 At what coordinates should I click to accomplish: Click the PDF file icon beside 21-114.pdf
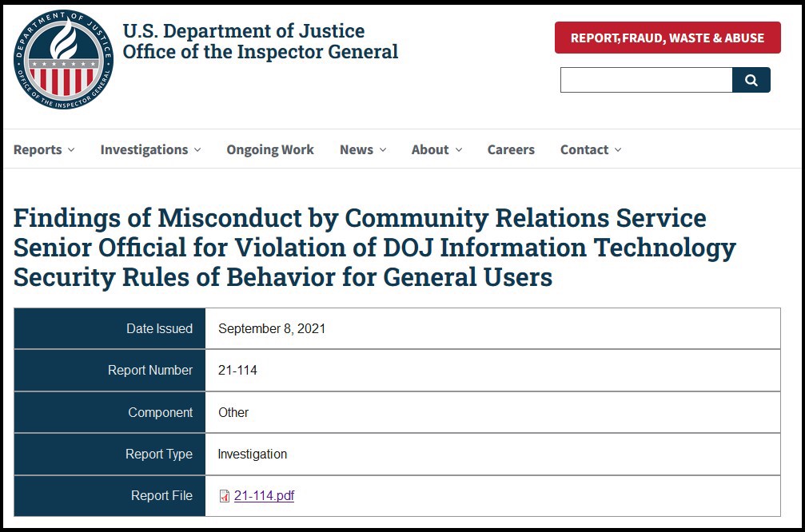pyautogui.click(x=225, y=496)
